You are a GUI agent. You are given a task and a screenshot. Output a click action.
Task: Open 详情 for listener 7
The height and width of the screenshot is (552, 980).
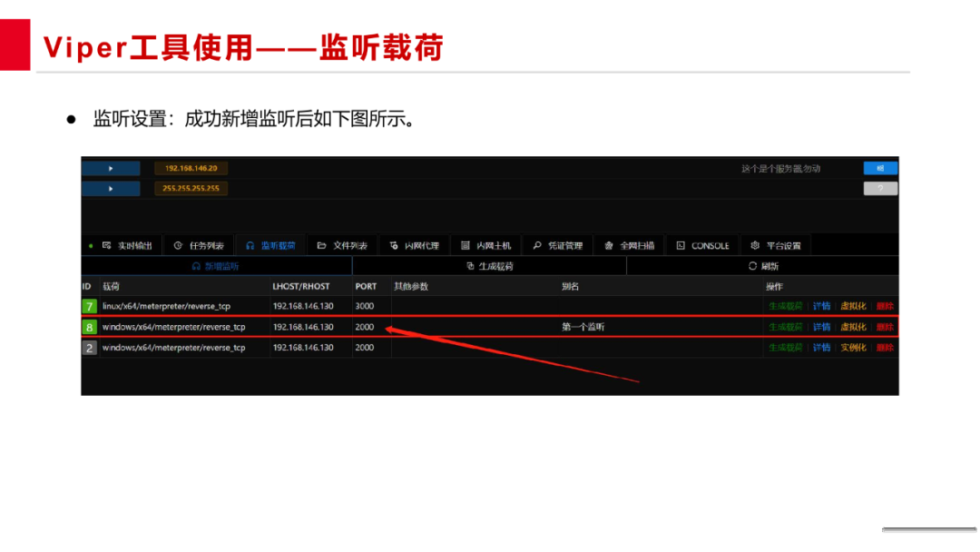point(822,306)
